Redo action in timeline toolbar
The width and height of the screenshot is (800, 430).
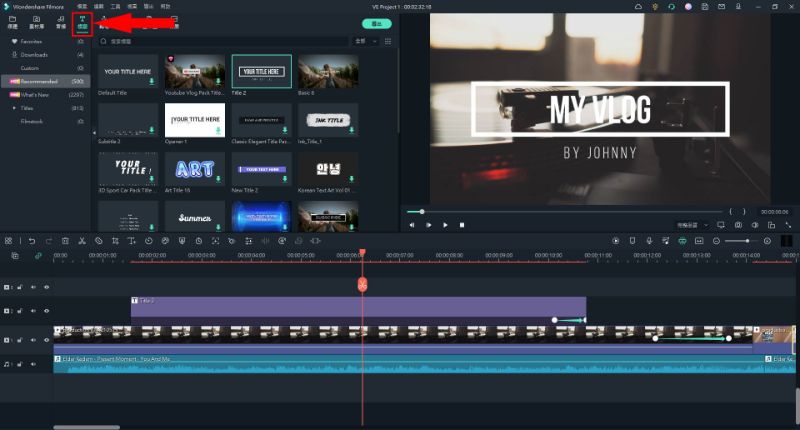tap(48, 241)
